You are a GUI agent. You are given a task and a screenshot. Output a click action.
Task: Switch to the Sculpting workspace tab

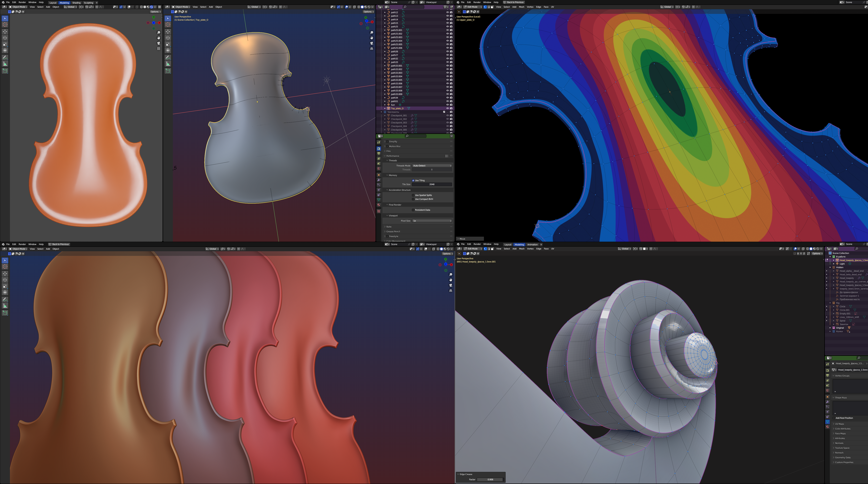click(88, 3)
